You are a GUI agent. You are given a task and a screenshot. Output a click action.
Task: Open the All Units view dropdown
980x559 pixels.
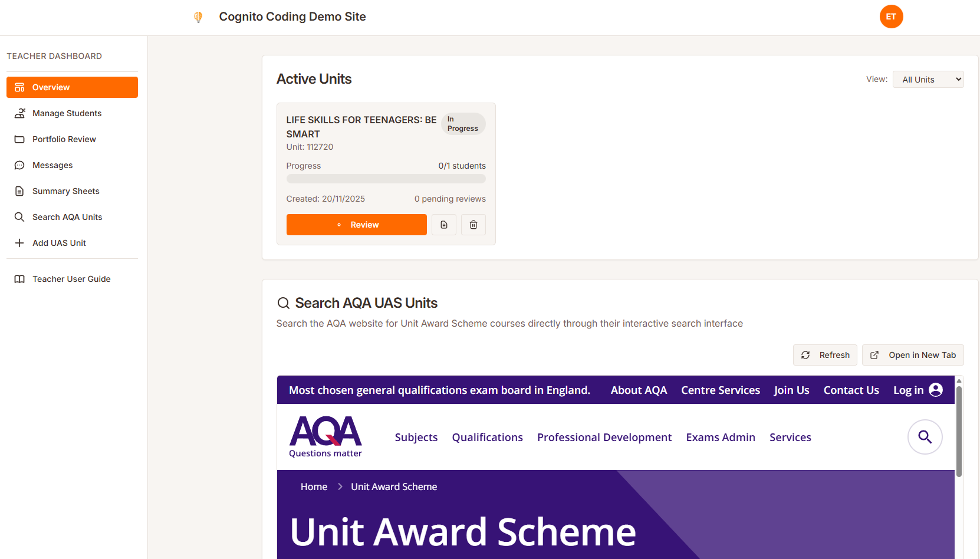coord(928,79)
